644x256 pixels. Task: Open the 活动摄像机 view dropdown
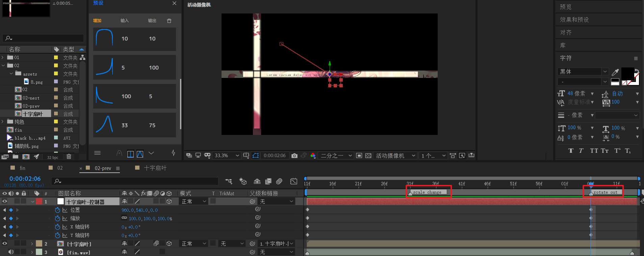[395, 155]
